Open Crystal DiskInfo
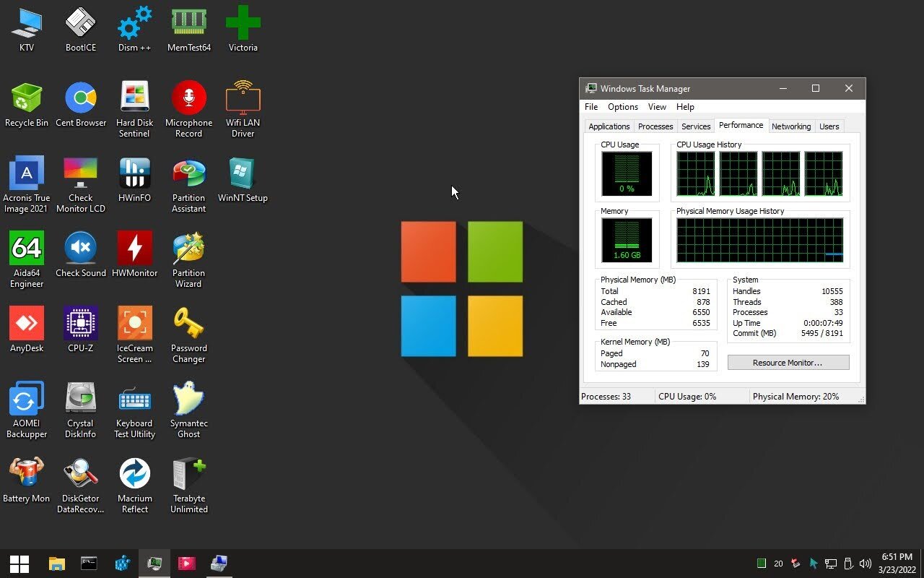This screenshot has width=924, height=578. [x=81, y=410]
